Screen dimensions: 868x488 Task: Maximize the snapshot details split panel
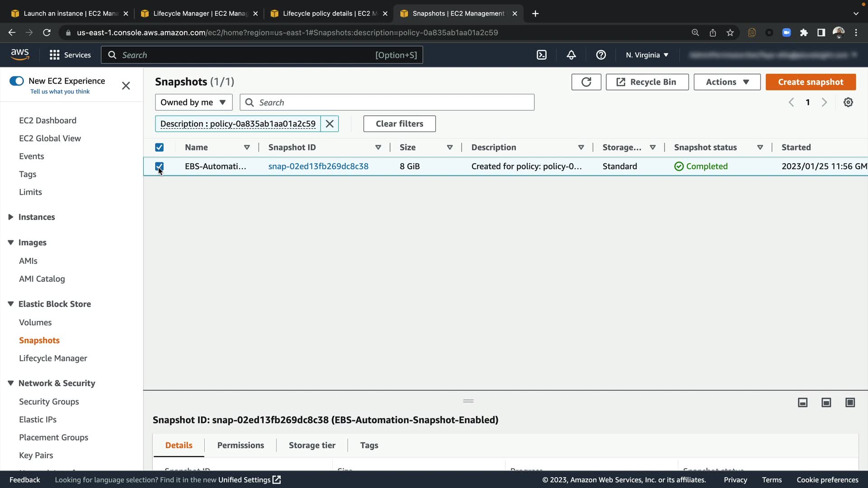(850, 403)
